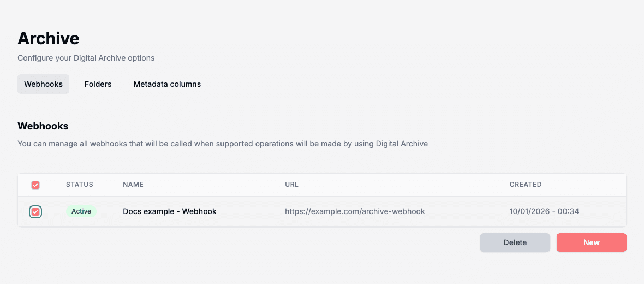Open the Docs example - Webhook name
The image size is (644, 284).
170,211
